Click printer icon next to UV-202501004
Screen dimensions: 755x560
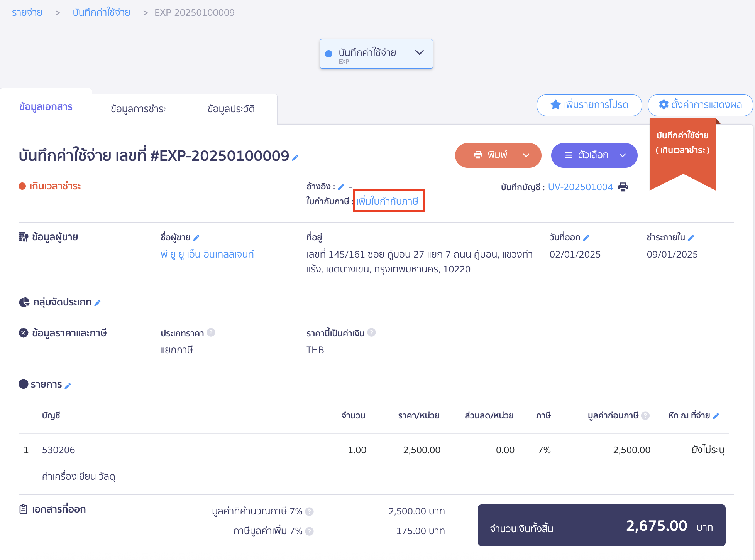(623, 187)
